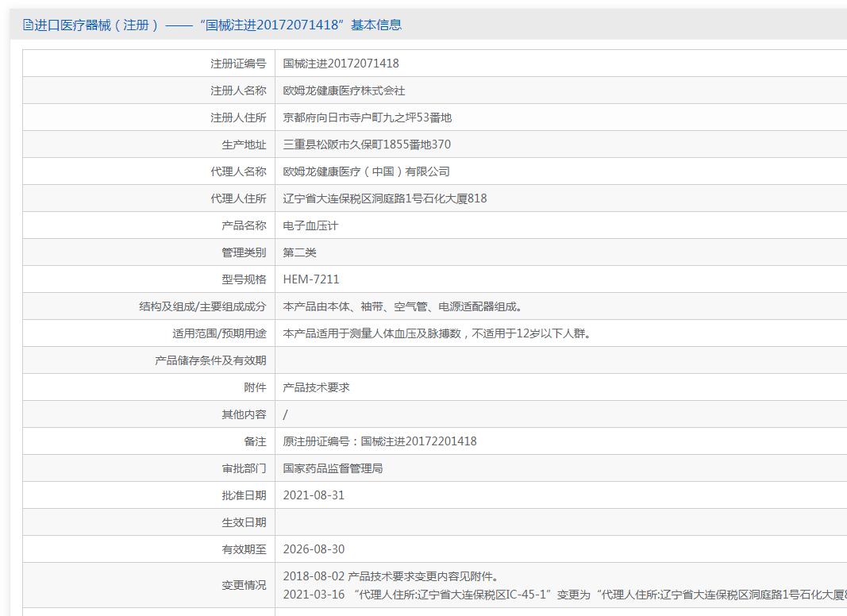Click the document icon beside the page title
This screenshot has height=616, width=847.
pos(28,25)
